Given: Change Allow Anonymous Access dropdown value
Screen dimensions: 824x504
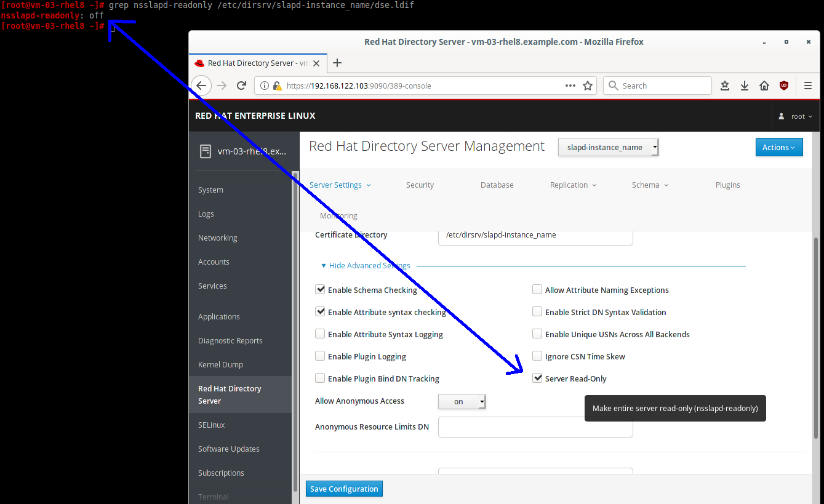Looking at the screenshot, I should pos(462,402).
